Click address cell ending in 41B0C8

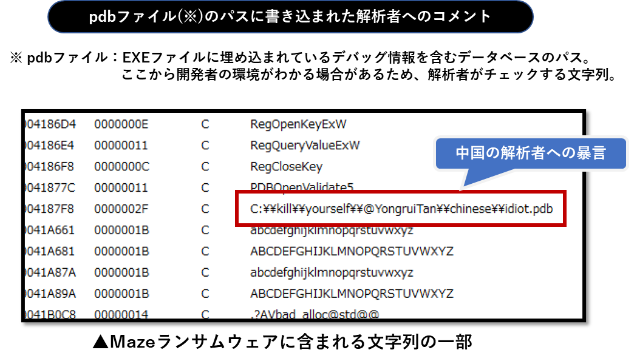pyautogui.click(x=50, y=314)
